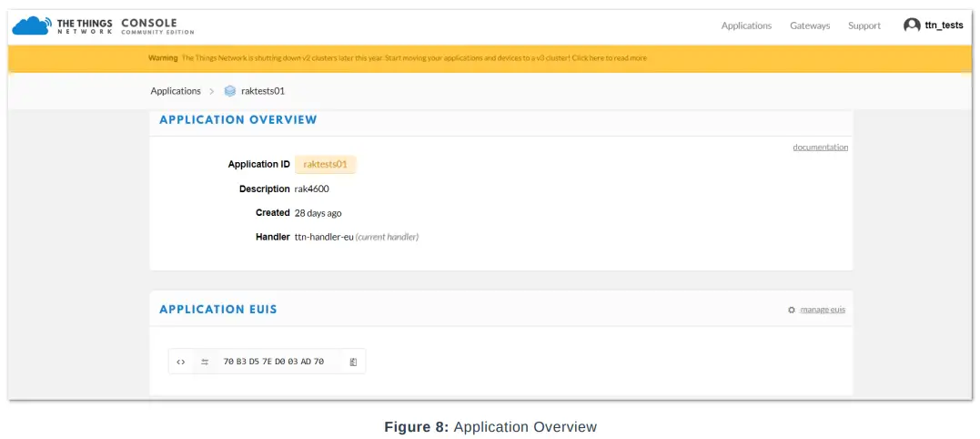This screenshot has height=439, width=980.
Task: Toggle EUI hex format with <> icon
Action: click(181, 362)
